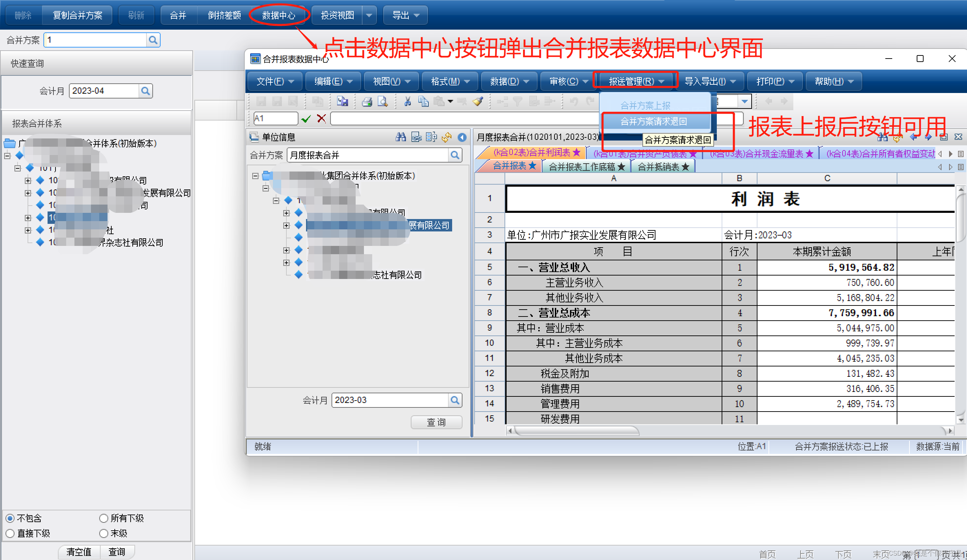Click the 会计月 2023-03 input field
Viewport: 967px width, 560px height.
[x=390, y=400]
